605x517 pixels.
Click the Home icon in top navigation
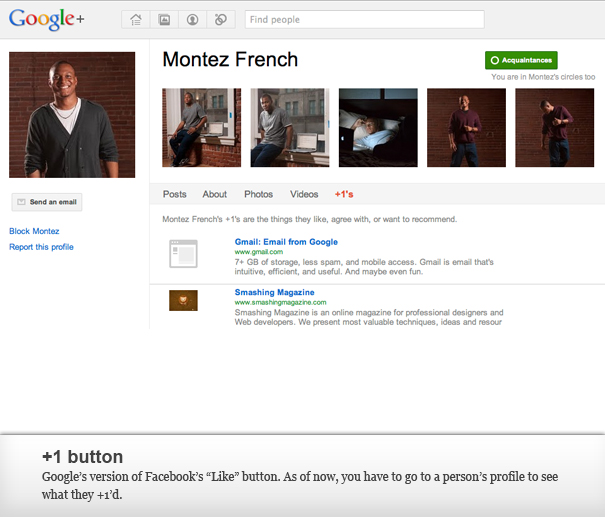tap(136, 19)
